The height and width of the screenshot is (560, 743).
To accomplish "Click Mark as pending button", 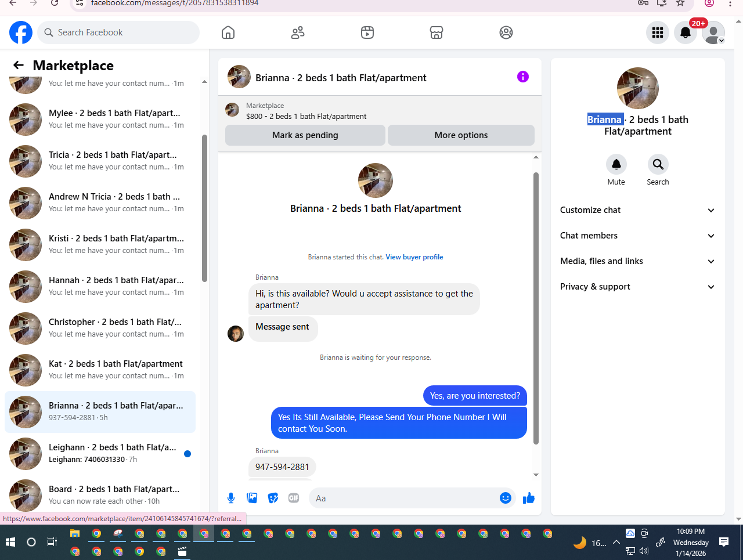I will [305, 135].
